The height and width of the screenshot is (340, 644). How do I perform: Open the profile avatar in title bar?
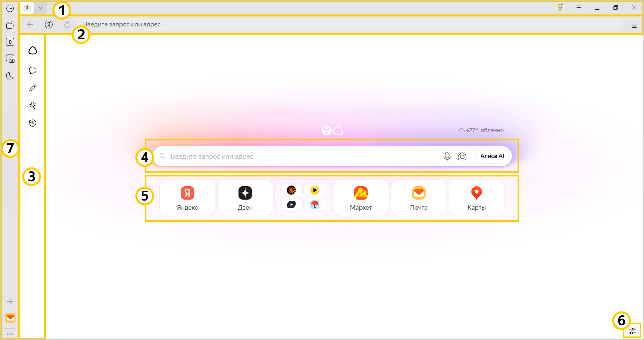pos(560,8)
